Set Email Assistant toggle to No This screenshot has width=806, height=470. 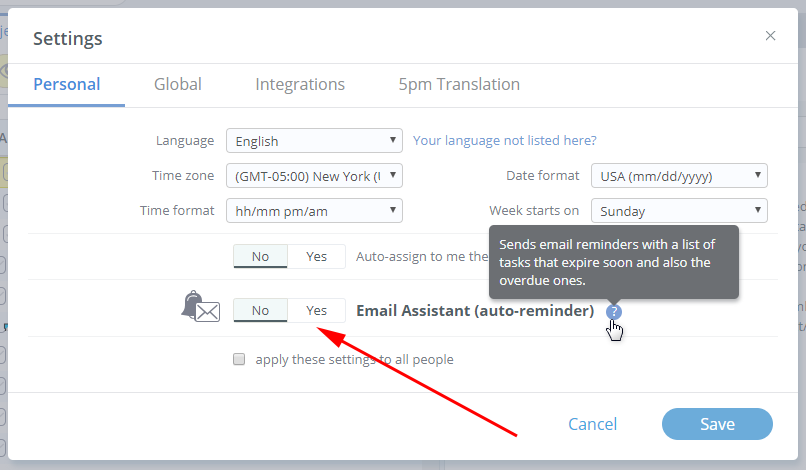point(260,311)
